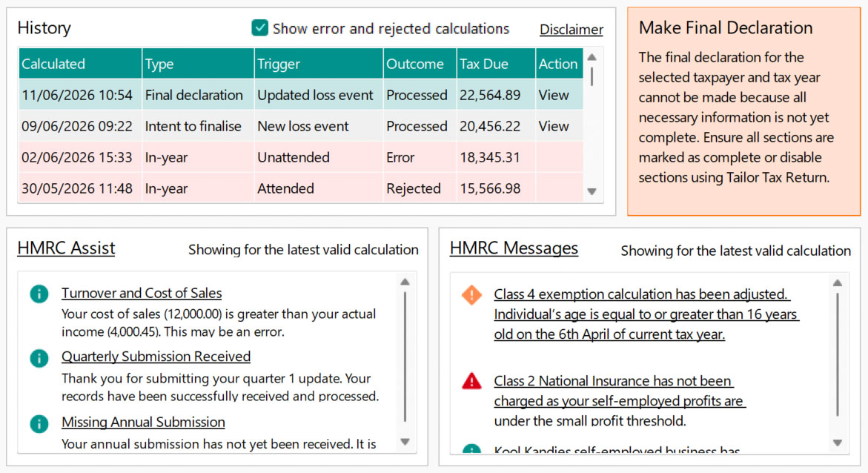868x473 pixels.
Task: Click red alert triangle for Class 2 National Insurance
Action: click(x=471, y=381)
